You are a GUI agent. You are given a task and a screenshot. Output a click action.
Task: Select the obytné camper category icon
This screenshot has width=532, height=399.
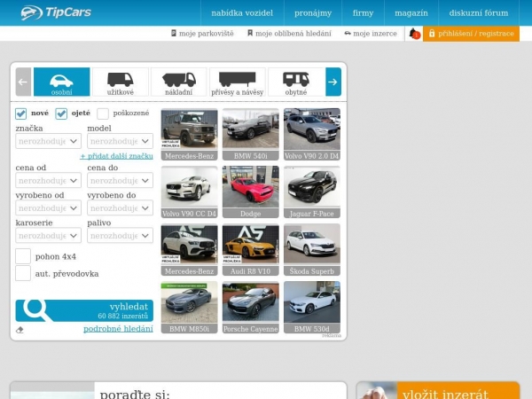point(296,82)
